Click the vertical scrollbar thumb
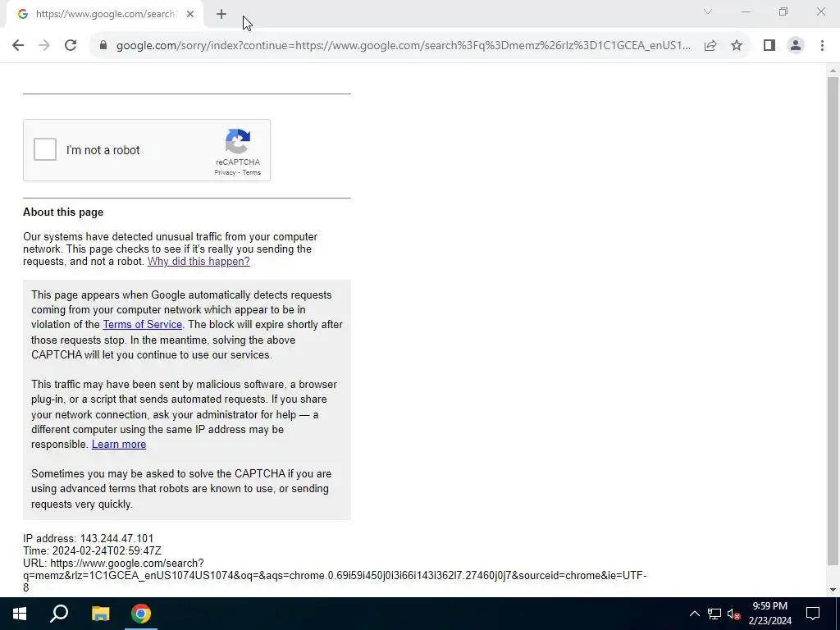 (833, 321)
